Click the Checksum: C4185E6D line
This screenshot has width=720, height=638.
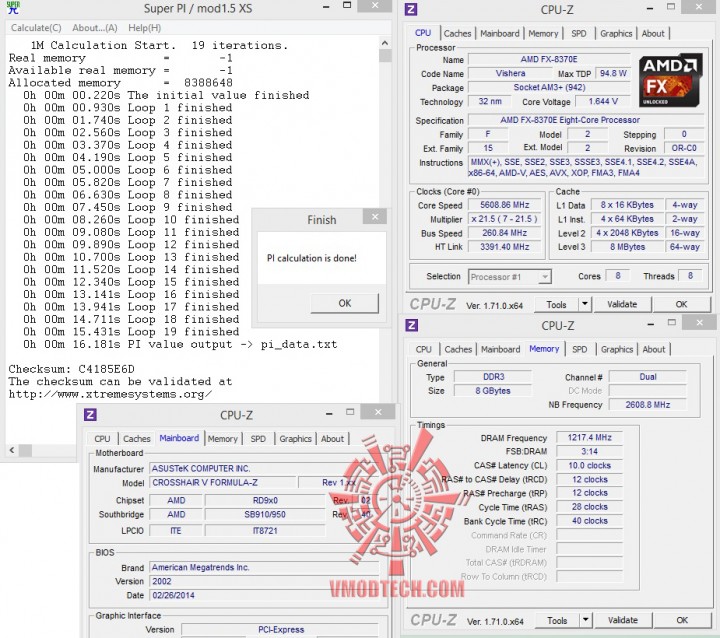71,369
